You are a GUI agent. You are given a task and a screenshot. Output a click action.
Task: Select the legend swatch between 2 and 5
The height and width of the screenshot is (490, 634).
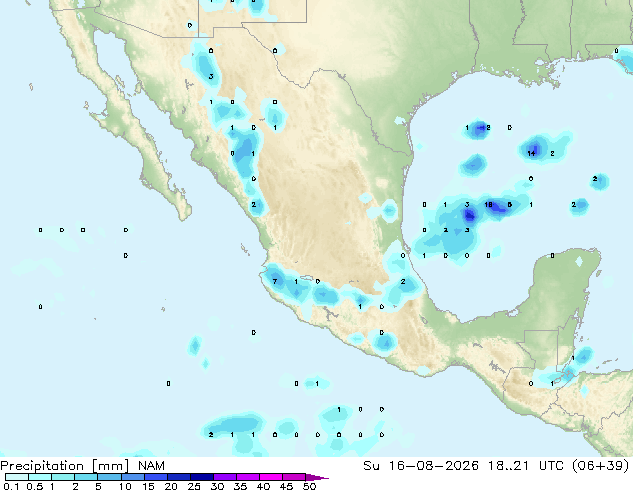coord(86,477)
